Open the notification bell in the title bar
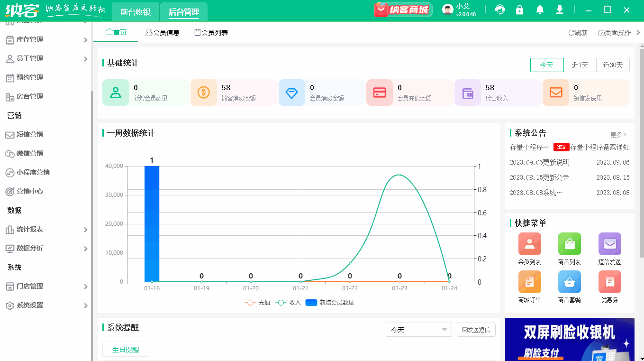The width and height of the screenshot is (644, 361). tap(539, 9)
